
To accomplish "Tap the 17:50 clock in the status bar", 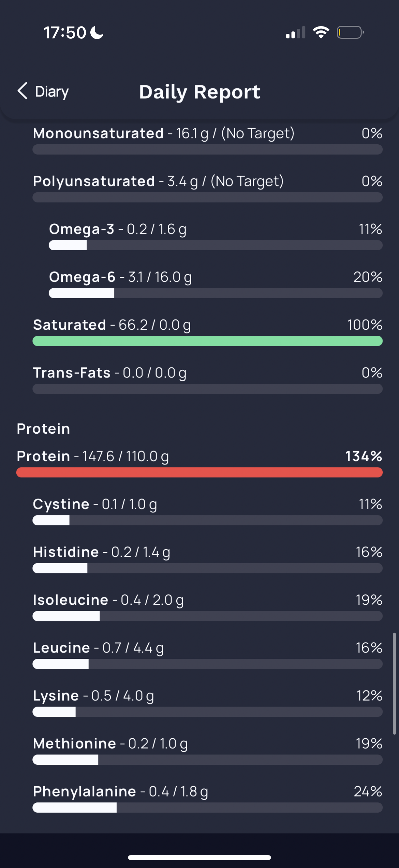I will 65,33.
